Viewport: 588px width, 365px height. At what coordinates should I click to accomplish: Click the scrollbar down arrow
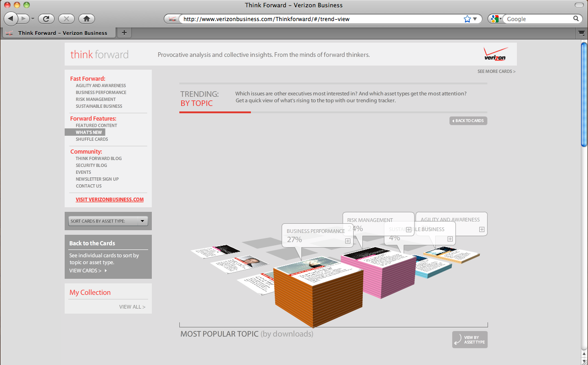click(x=584, y=362)
